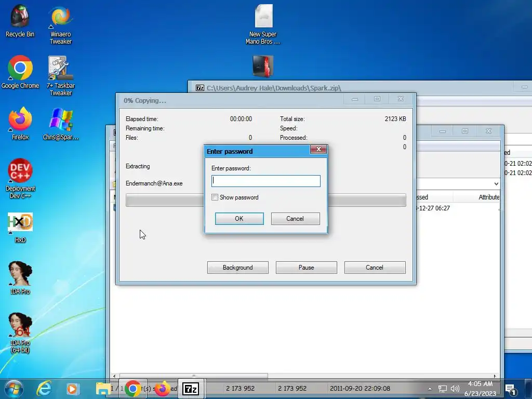Image resolution: width=532 pixels, height=399 pixels.
Task: Confirm the password with OK
Action: pos(239,219)
